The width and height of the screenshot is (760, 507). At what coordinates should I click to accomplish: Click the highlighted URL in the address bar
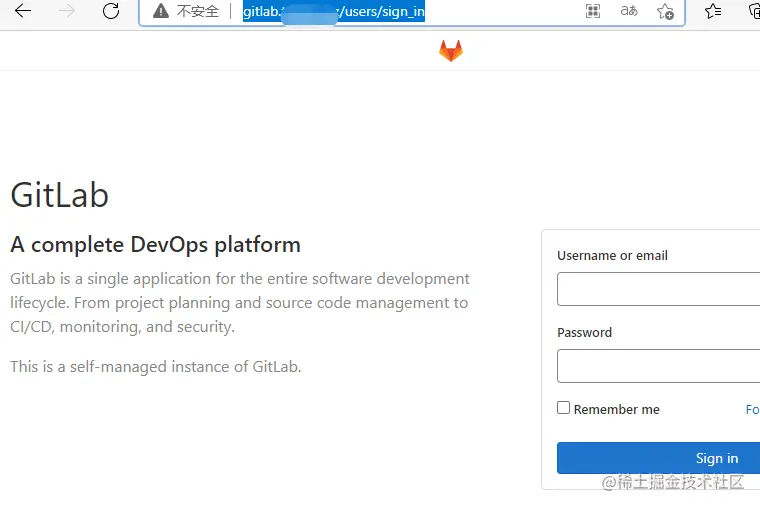click(x=333, y=11)
